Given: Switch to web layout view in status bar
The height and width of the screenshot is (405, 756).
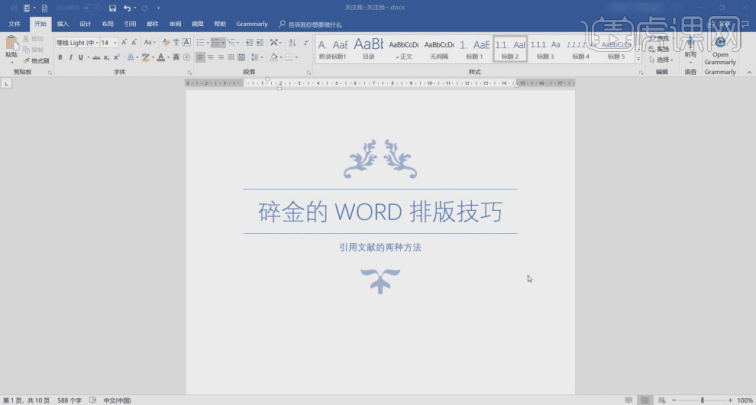Looking at the screenshot, I should [x=662, y=400].
